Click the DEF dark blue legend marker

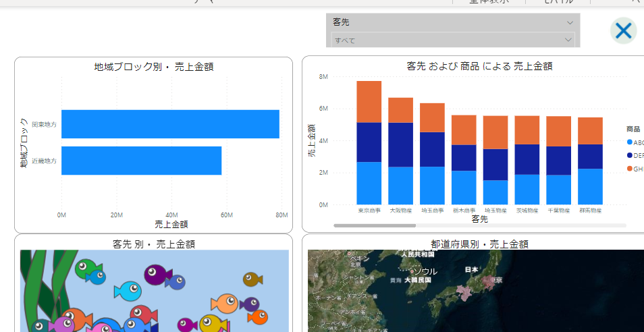coord(630,155)
